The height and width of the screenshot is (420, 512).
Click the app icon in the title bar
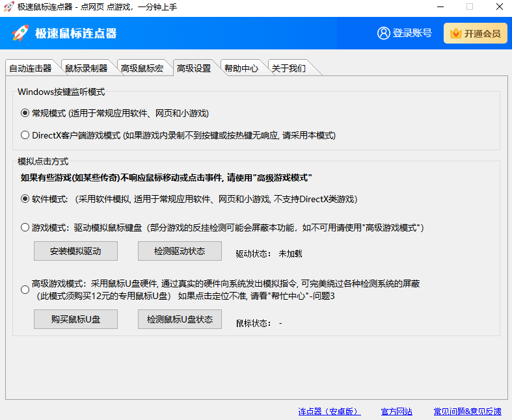pyautogui.click(x=8, y=7)
